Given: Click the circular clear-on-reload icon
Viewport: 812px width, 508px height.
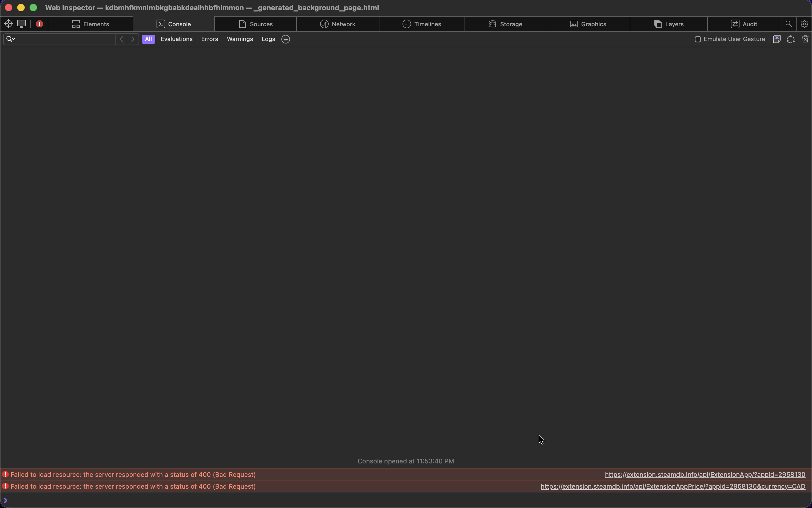Looking at the screenshot, I should [x=791, y=39].
